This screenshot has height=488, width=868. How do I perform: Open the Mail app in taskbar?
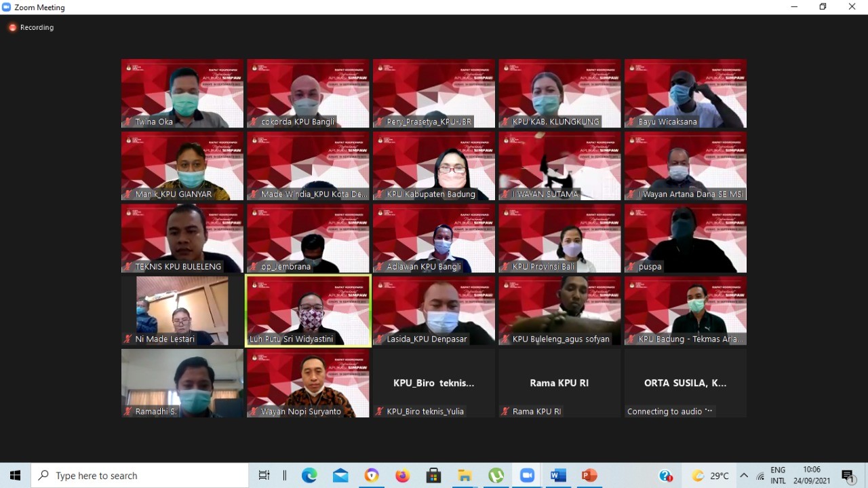[340, 476]
